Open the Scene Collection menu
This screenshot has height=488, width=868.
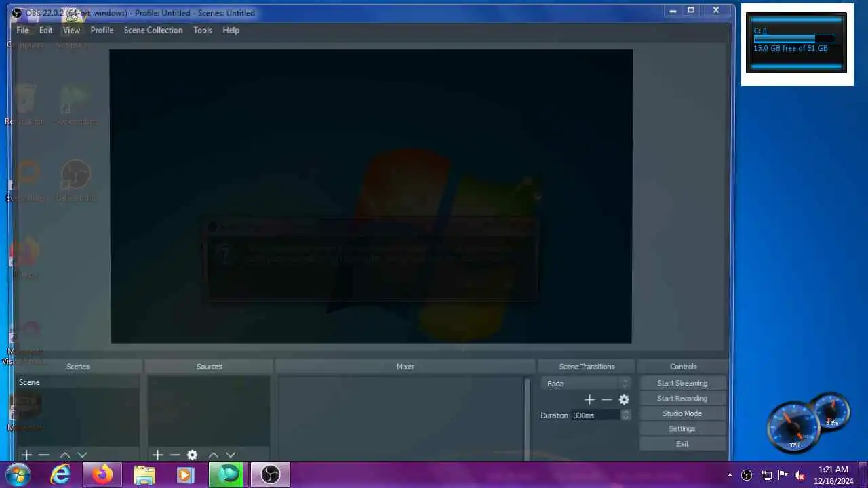point(153,30)
